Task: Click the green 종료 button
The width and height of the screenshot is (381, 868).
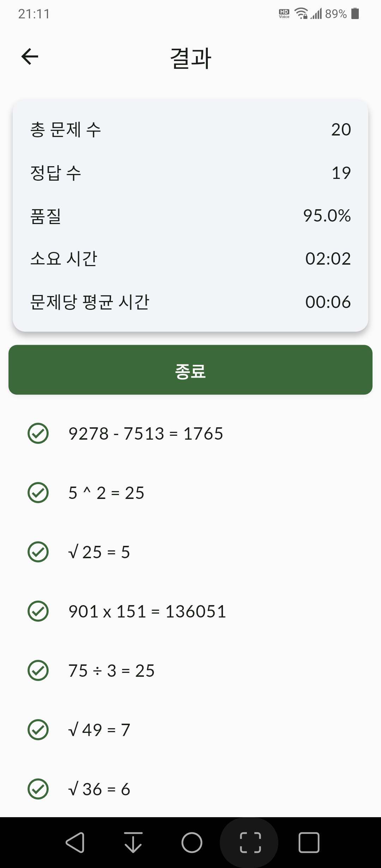Action: (190, 370)
